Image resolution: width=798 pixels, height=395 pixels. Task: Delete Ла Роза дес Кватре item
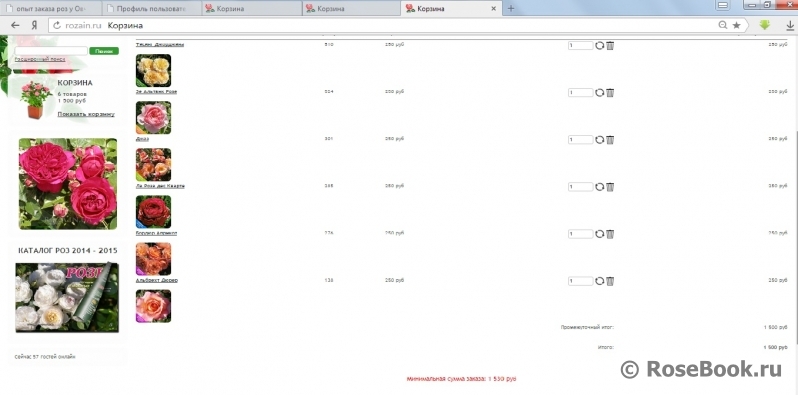coord(610,187)
